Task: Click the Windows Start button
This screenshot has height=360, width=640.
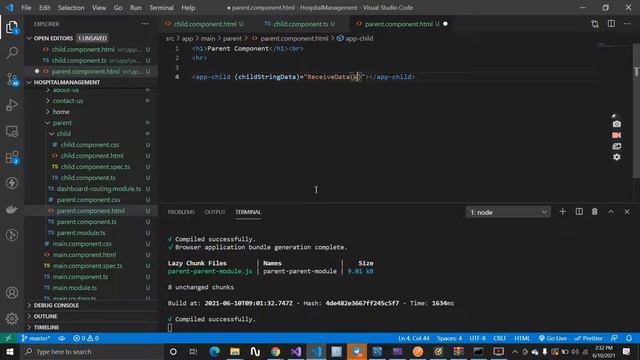Action: [x=9, y=351]
